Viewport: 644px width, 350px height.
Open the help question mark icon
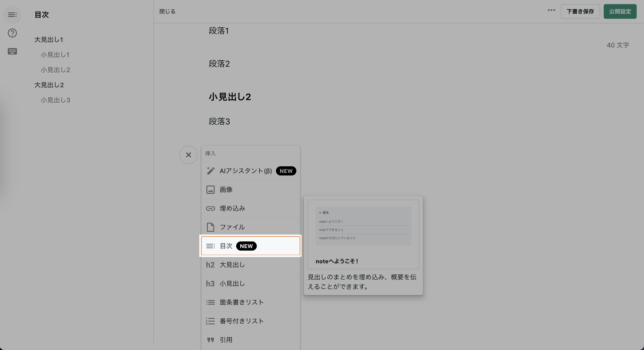coord(12,33)
